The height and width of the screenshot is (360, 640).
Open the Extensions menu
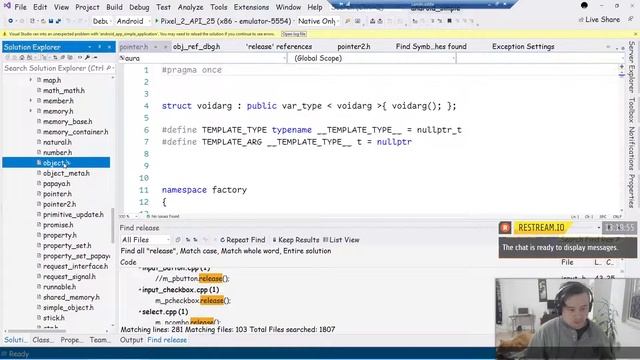pos(251,7)
